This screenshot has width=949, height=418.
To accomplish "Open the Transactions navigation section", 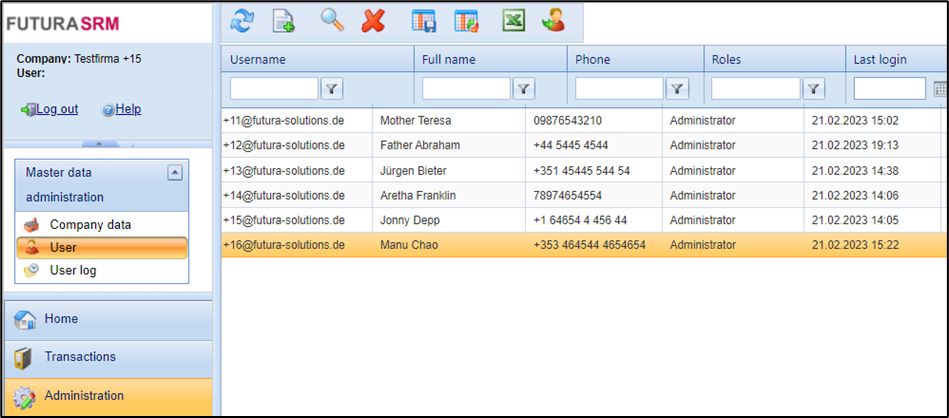I will 80,357.
